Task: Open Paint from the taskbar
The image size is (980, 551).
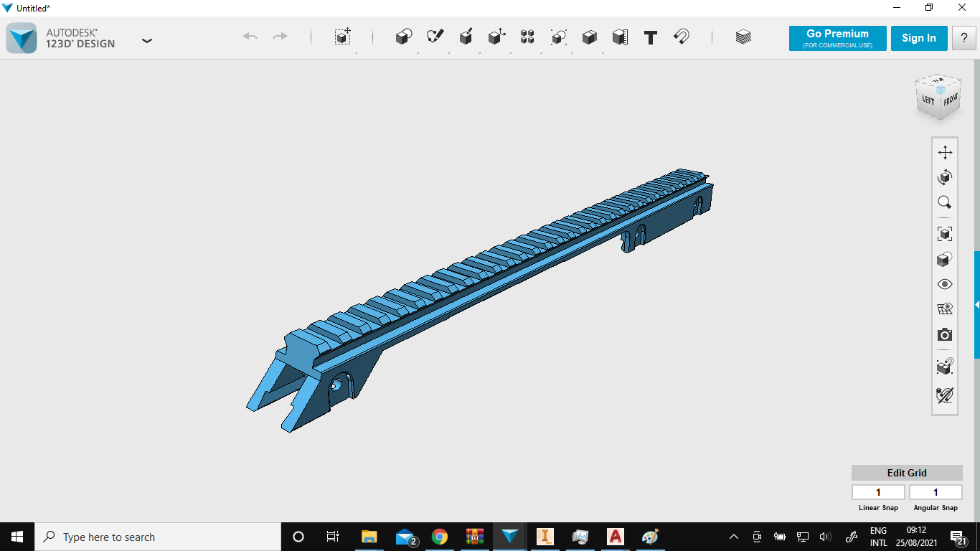Action: click(651, 537)
